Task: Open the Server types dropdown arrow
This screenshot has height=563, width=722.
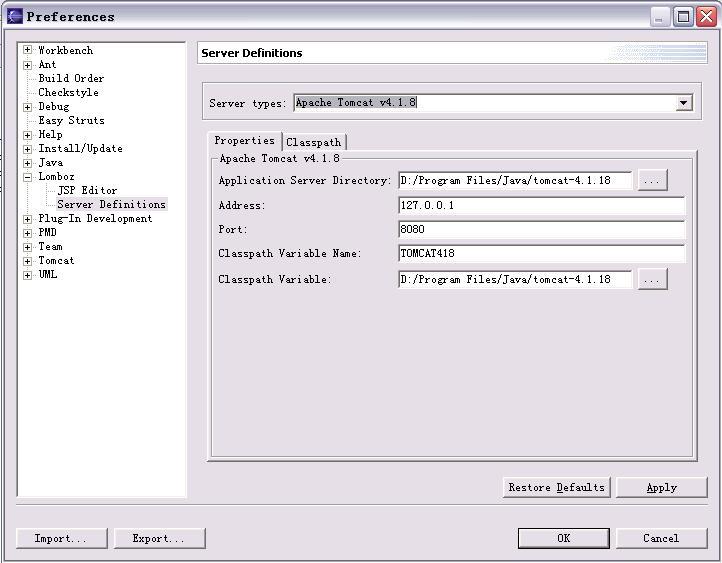Action: pyautogui.click(x=684, y=103)
